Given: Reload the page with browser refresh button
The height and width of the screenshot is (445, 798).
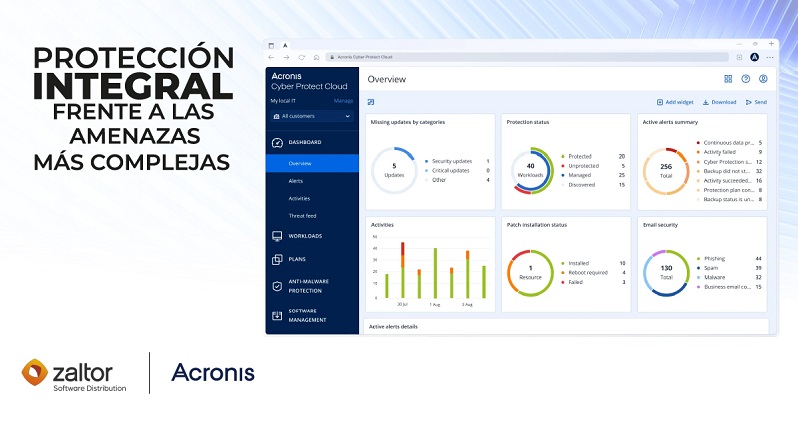Looking at the screenshot, I should point(301,57).
